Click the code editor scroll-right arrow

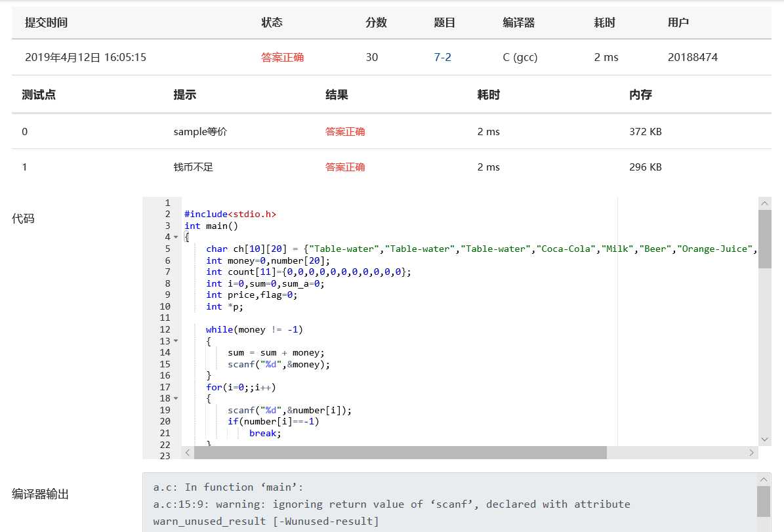tap(752, 453)
